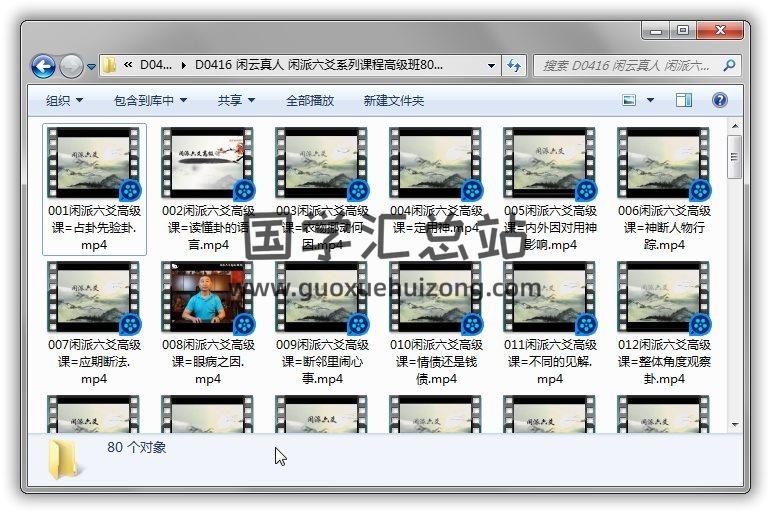Viewport: 771px width, 514px height.
Task: Open more view options dropdown arrow
Action: pos(651,100)
